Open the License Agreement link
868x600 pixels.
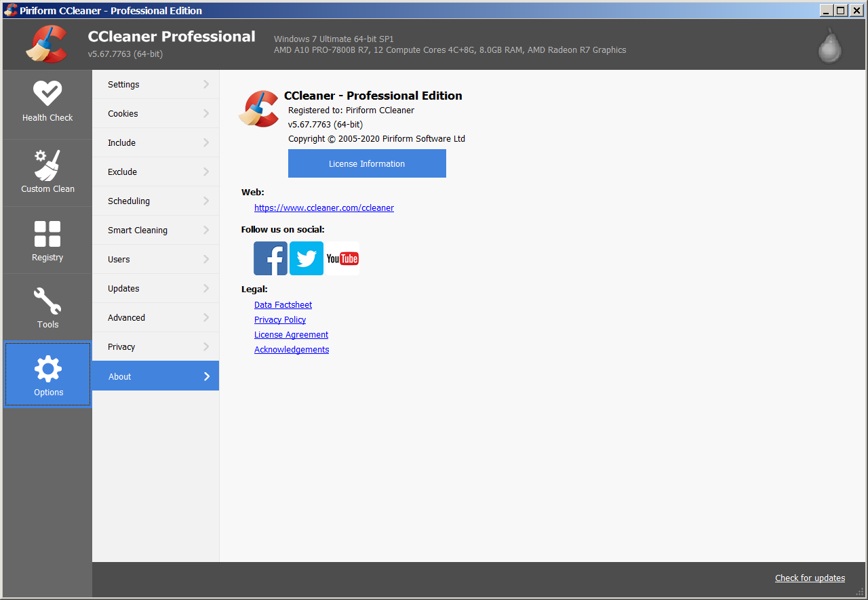291,335
